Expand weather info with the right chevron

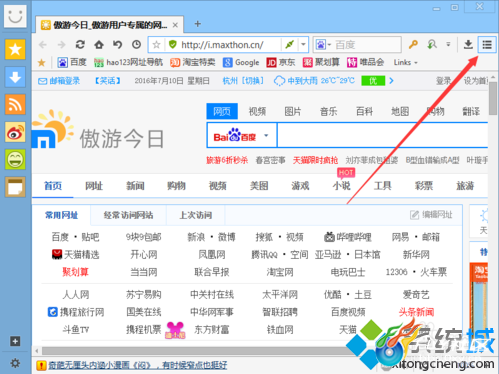click(x=391, y=81)
